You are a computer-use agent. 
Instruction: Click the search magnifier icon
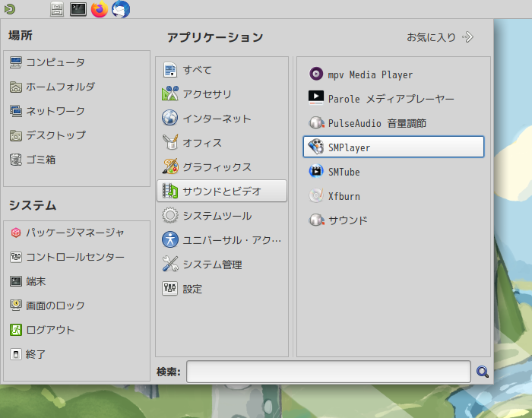pyautogui.click(x=482, y=372)
